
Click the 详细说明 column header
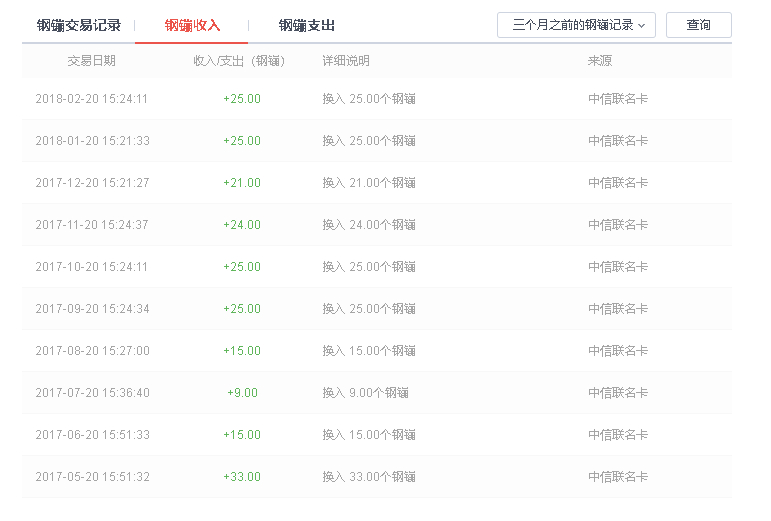click(346, 61)
